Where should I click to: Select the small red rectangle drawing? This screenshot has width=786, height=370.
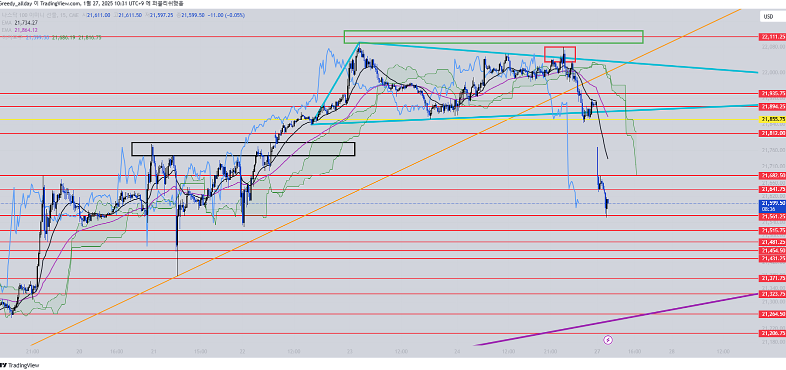(x=560, y=54)
